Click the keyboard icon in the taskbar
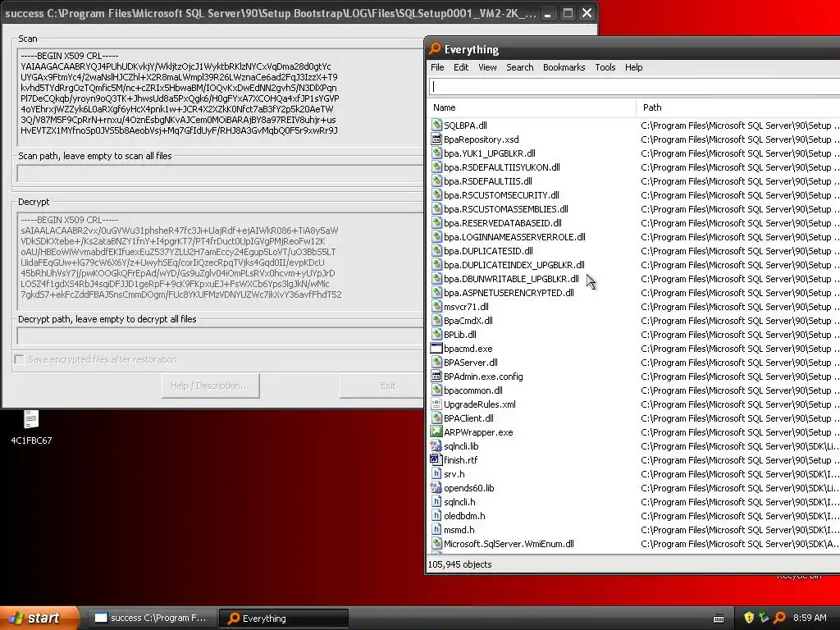Viewport: 840px width, 630px height. (x=719, y=619)
